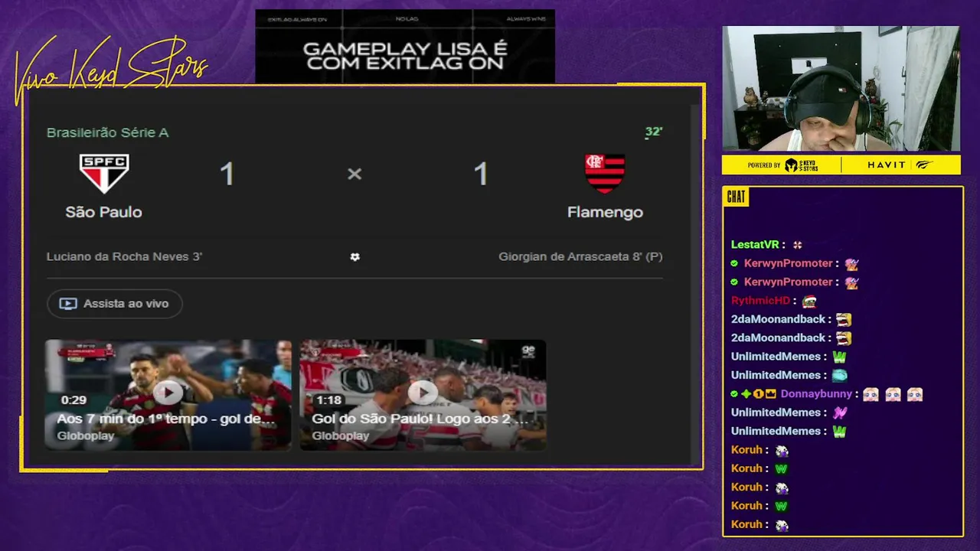
Task: Click the streamer webcam feed
Action: [841, 89]
